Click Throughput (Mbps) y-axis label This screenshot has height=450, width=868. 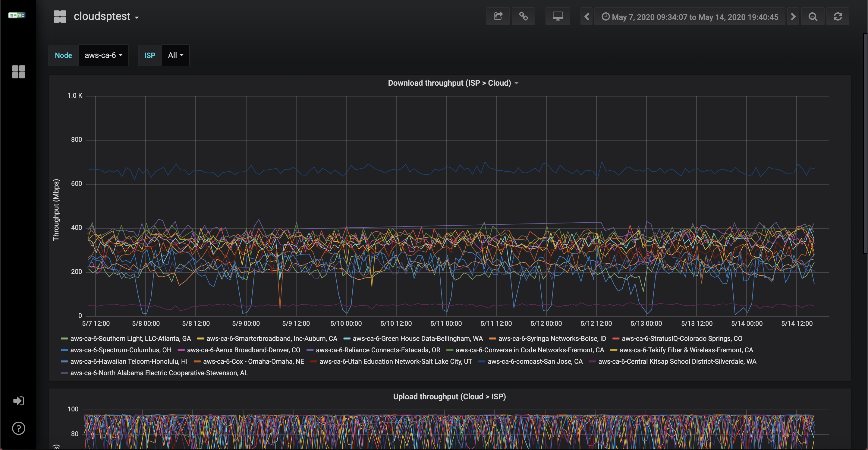coord(56,210)
